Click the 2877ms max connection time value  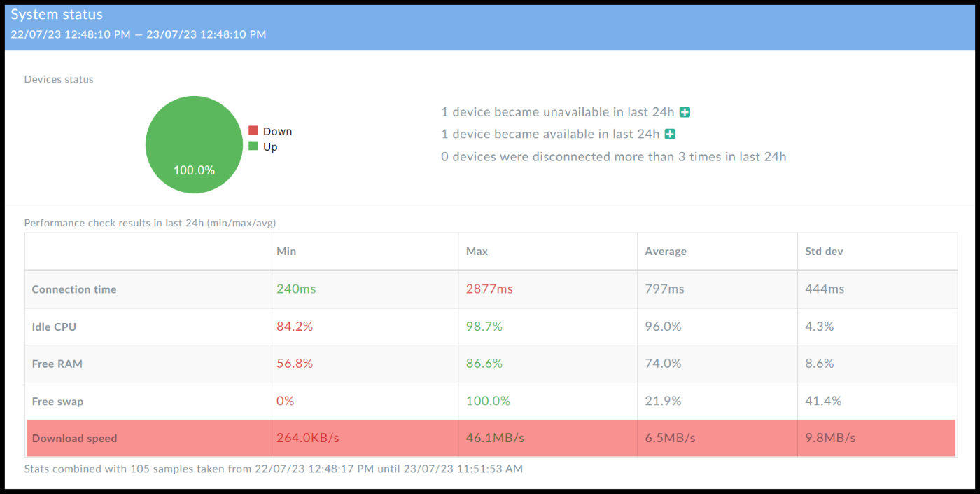click(x=489, y=289)
